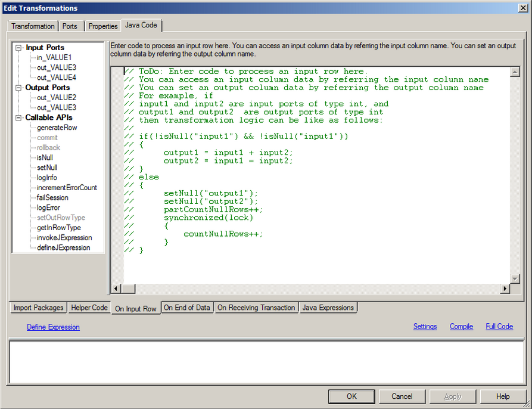This screenshot has width=532, height=409.
Task: Switch to the Properties tab
Action: pyautogui.click(x=102, y=26)
